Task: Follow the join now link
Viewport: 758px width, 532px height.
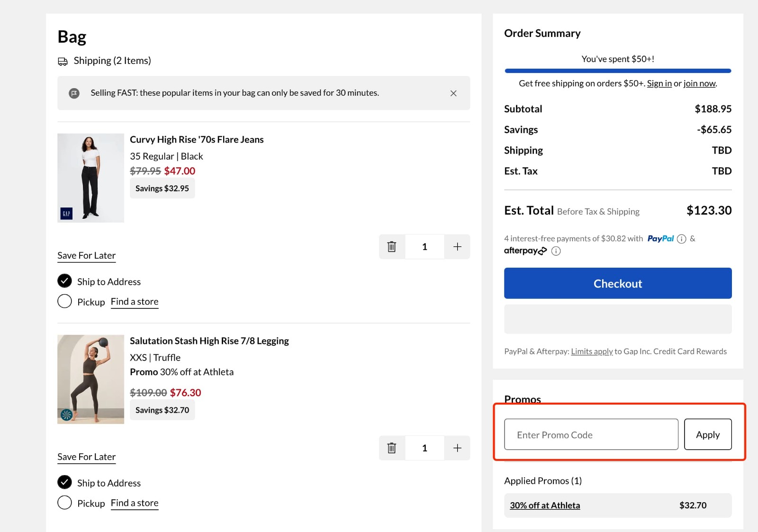Action: [x=699, y=83]
